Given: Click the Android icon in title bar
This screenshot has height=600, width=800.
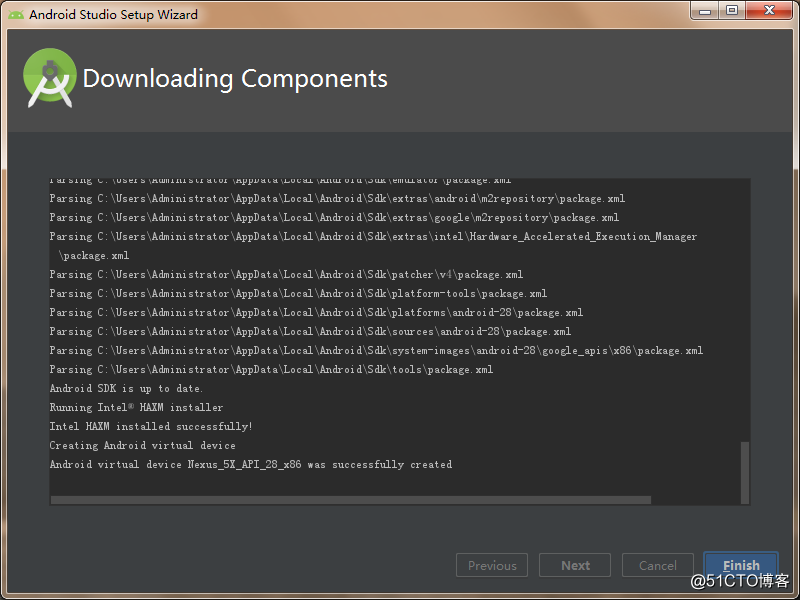Looking at the screenshot, I should (x=16, y=14).
